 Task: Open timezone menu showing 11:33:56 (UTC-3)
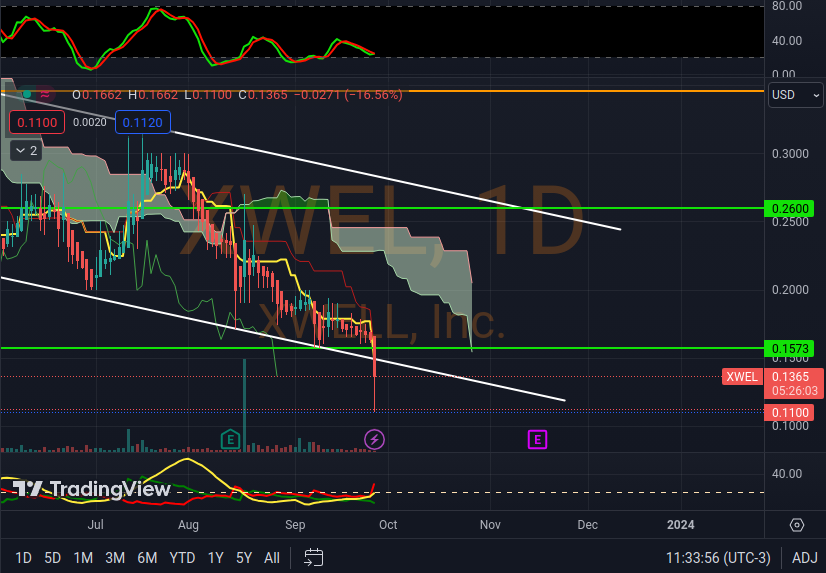tap(718, 558)
